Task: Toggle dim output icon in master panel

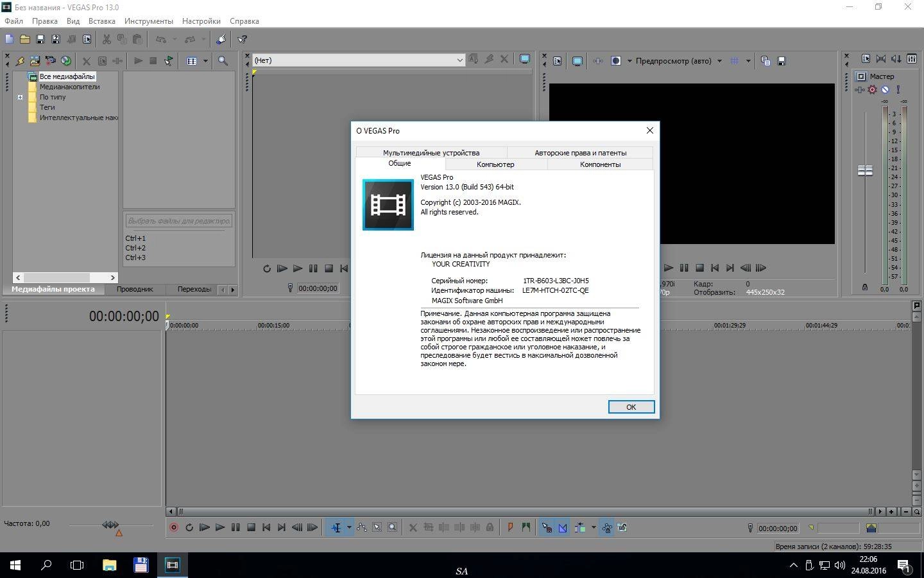Action: (896, 58)
